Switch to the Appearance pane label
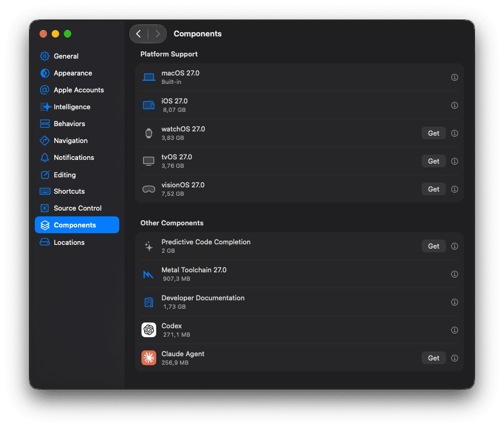Screen dimensions: 504x428 click(73, 73)
